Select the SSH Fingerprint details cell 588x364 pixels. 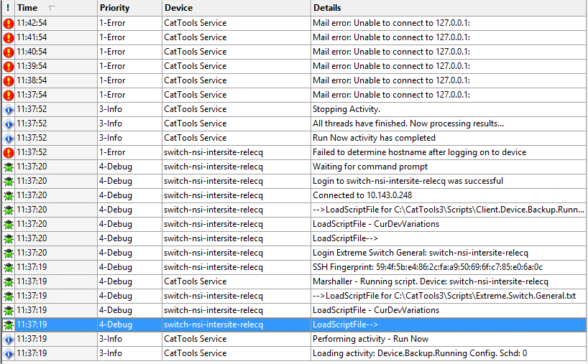click(449, 267)
